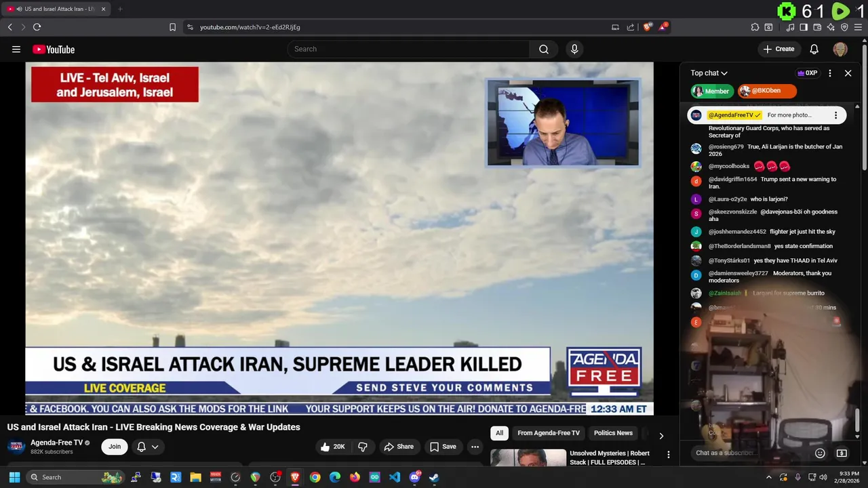
Task: Open the browser main menu
Action: 859,27
